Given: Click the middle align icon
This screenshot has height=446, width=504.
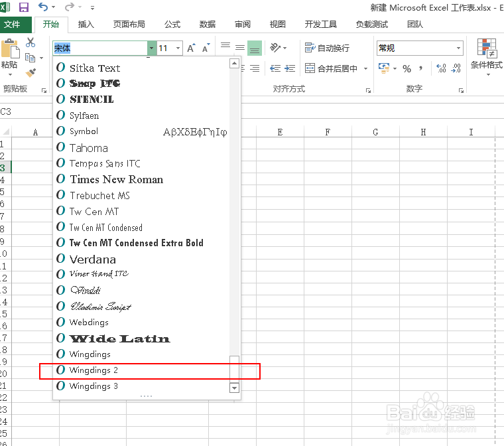Looking at the screenshot, I should (240, 48).
